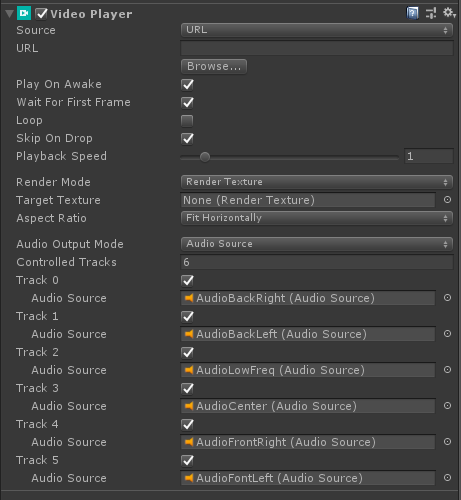
Task: Open the Render Mode dropdown
Action: click(x=317, y=182)
